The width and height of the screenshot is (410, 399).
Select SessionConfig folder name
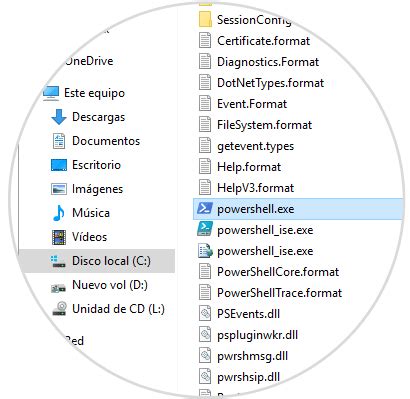254,20
